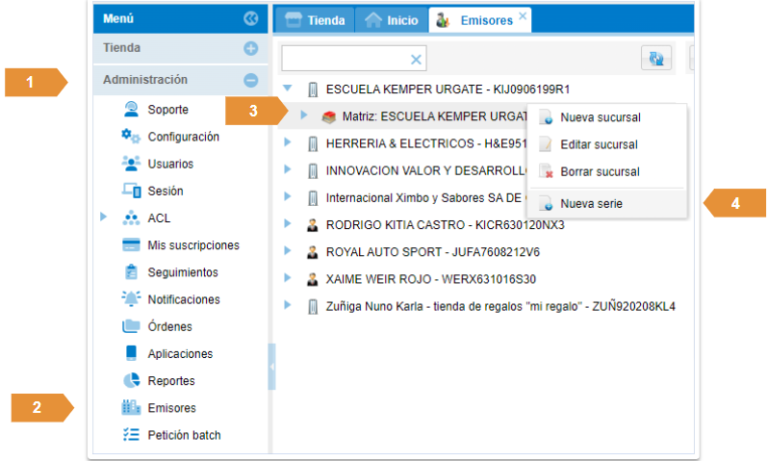Click the Reportes pie chart icon
Viewport: 768px width, 461px height.
[131, 380]
